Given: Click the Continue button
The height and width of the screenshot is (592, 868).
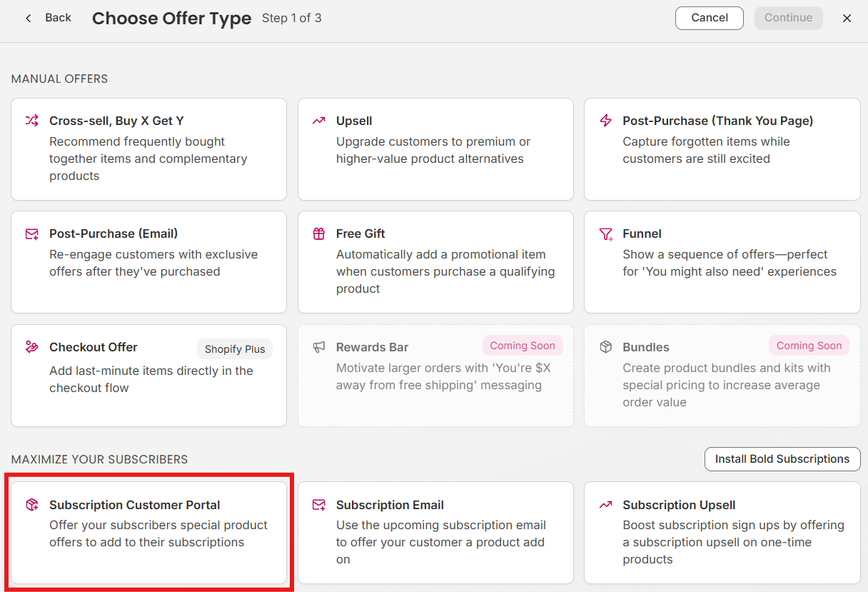Looking at the screenshot, I should tap(789, 18).
